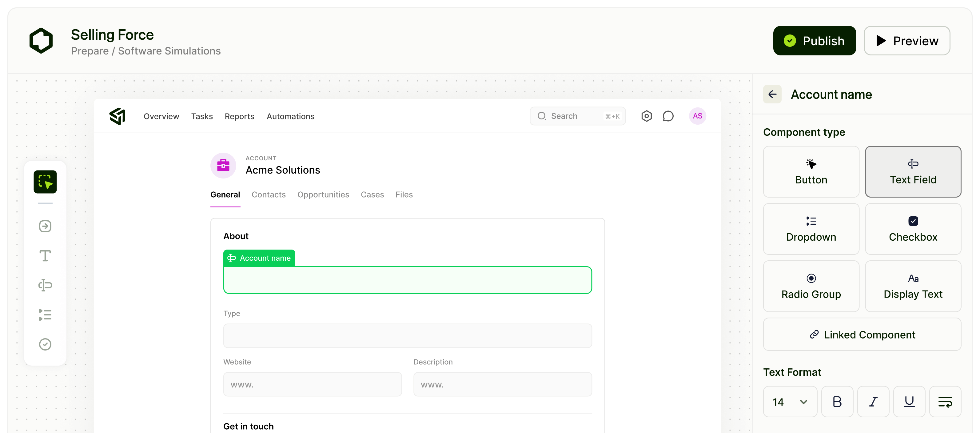The image size is (980, 433).
Task: Select the dropdown list tool in left sidebar
Action: click(x=45, y=315)
